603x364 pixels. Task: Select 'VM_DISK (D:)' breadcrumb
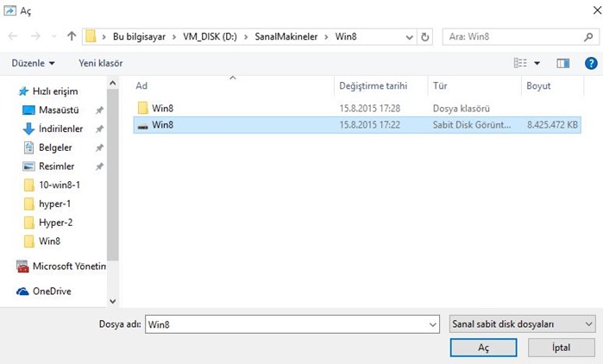pyautogui.click(x=210, y=37)
